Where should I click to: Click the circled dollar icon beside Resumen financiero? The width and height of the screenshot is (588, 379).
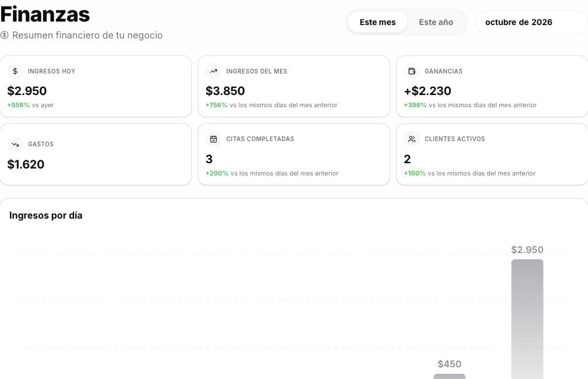tap(5, 35)
